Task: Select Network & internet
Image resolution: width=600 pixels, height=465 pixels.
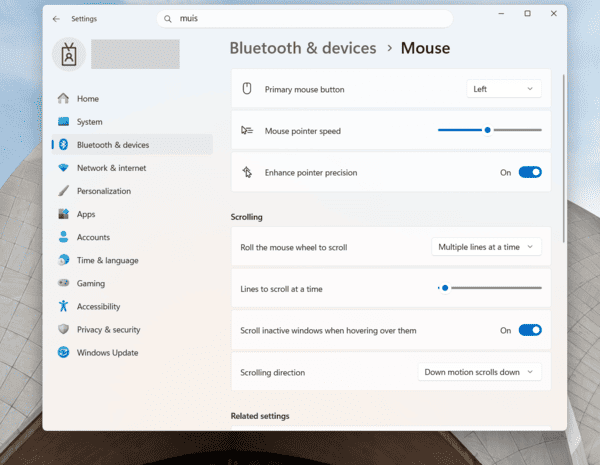Action: click(132, 168)
